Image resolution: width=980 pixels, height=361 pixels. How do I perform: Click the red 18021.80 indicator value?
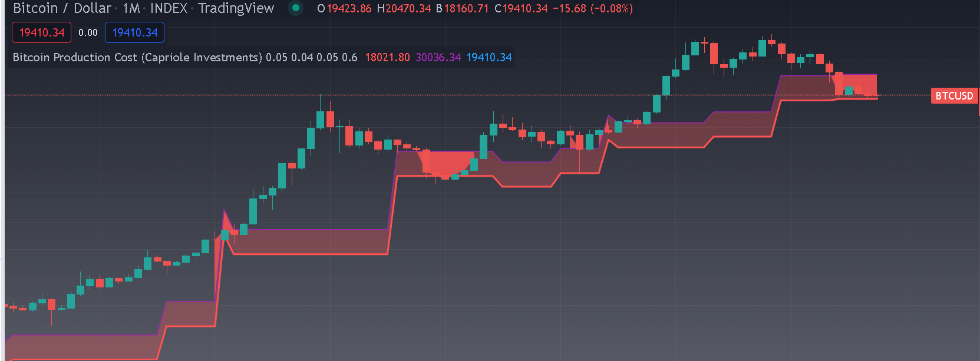387,57
